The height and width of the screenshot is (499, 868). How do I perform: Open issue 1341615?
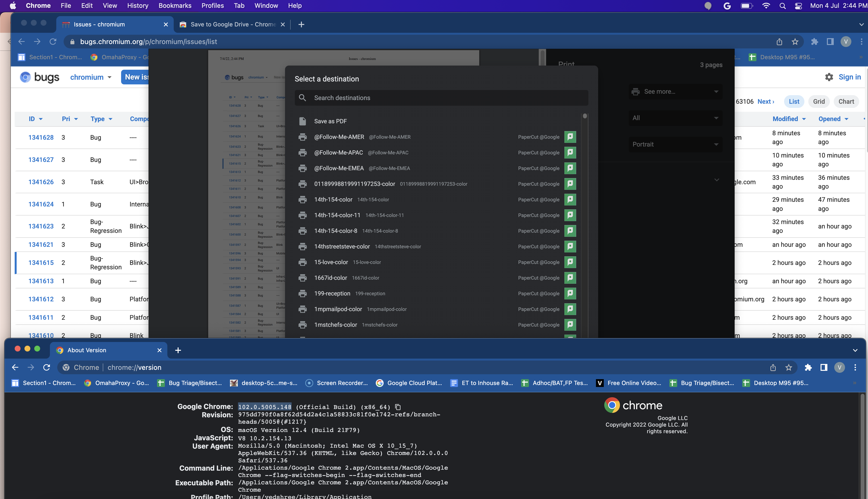pyautogui.click(x=41, y=262)
